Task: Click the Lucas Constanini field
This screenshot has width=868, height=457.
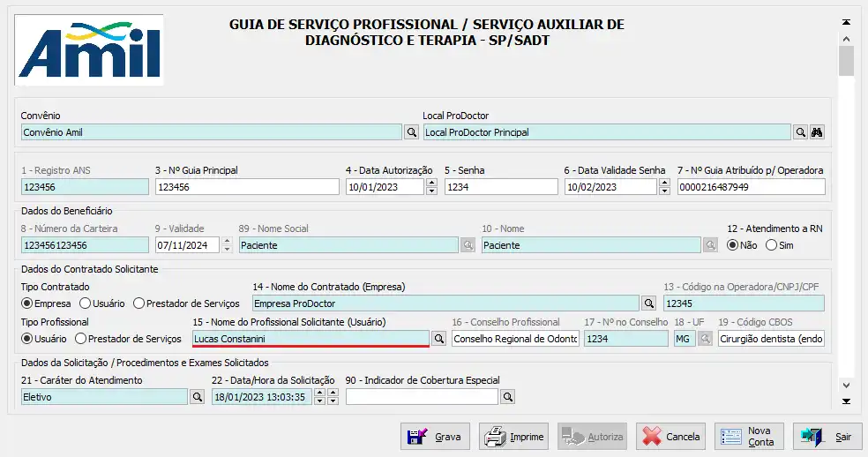Action: coord(311,339)
